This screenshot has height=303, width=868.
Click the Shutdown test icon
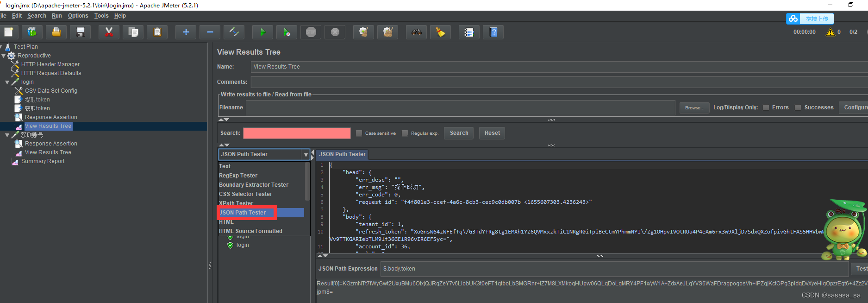pos(335,32)
